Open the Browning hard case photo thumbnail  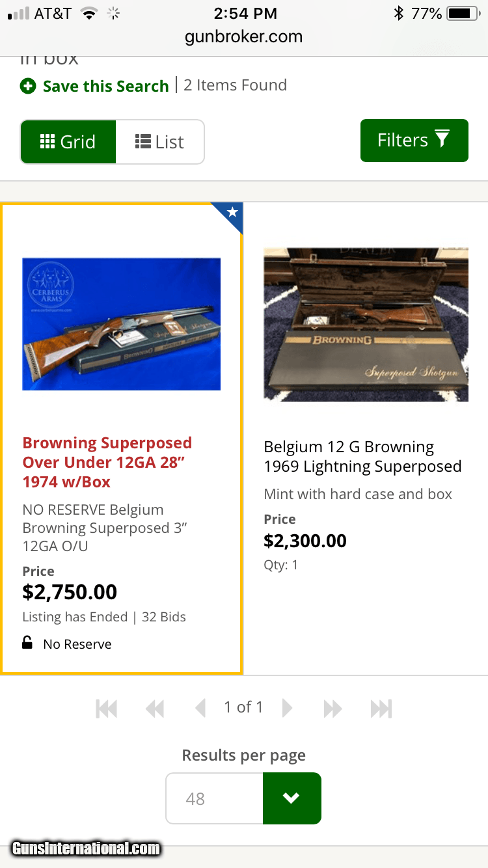point(366,324)
